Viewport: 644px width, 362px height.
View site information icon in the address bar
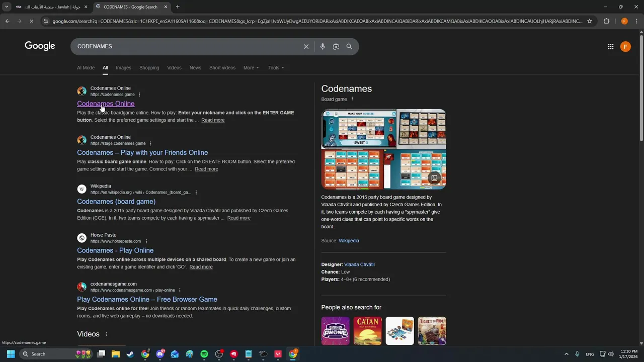[x=46, y=21]
